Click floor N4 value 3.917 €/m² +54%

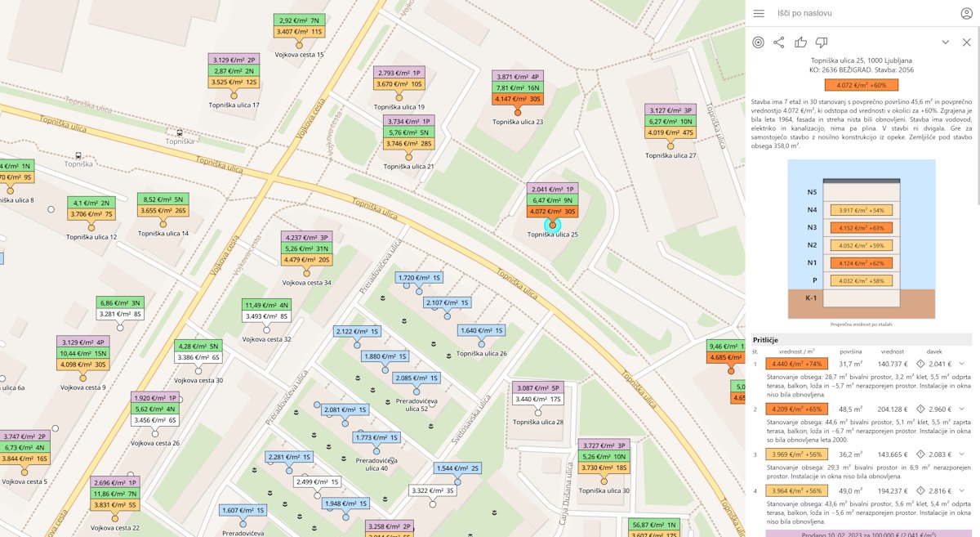click(x=862, y=210)
